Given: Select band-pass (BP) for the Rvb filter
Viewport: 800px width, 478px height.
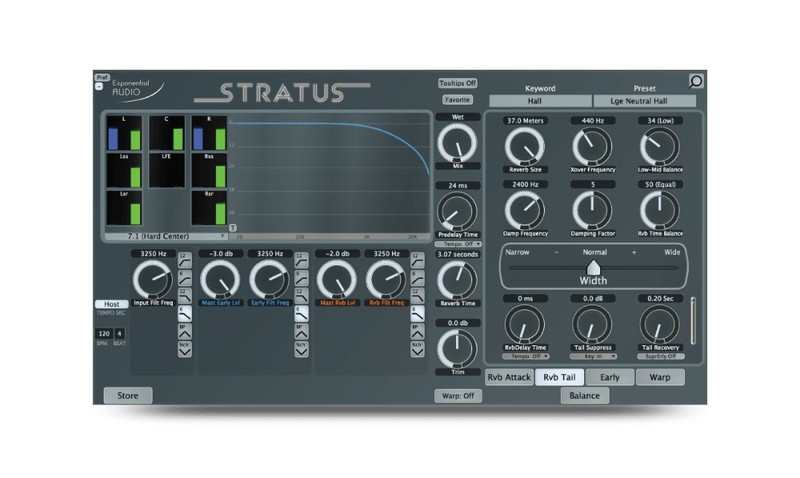Looking at the screenshot, I should (417, 331).
